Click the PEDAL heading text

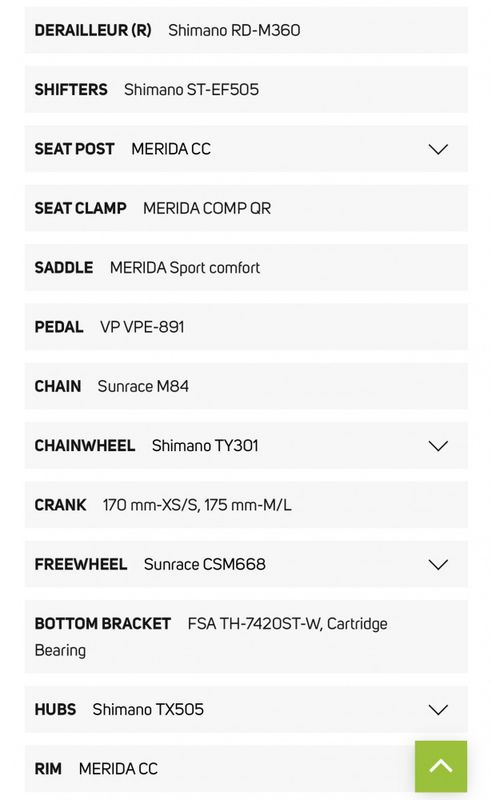[x=59, y=327]
